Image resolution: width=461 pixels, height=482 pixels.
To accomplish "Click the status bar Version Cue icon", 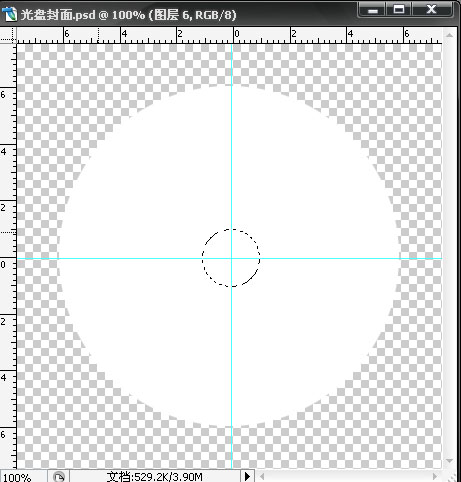I will coord(59,476).
